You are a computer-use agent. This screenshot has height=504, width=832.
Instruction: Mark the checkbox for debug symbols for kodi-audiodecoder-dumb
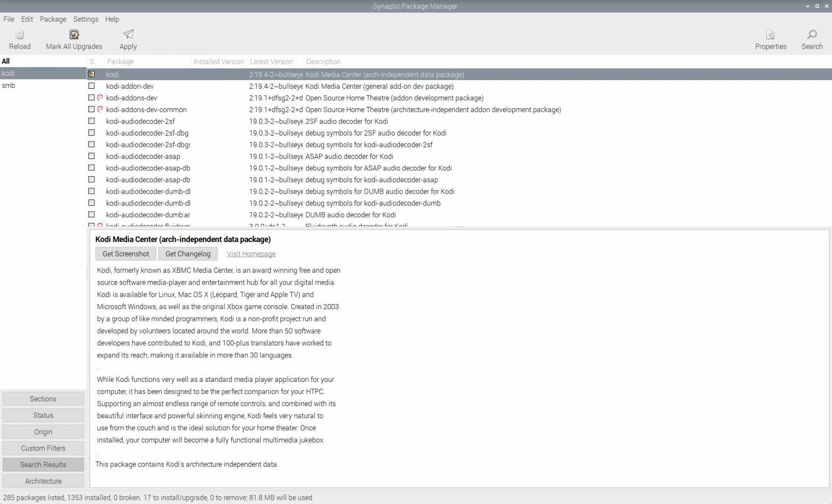[x=92, y=203]
